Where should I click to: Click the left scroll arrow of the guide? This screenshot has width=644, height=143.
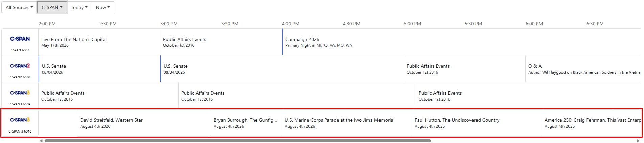41,141
